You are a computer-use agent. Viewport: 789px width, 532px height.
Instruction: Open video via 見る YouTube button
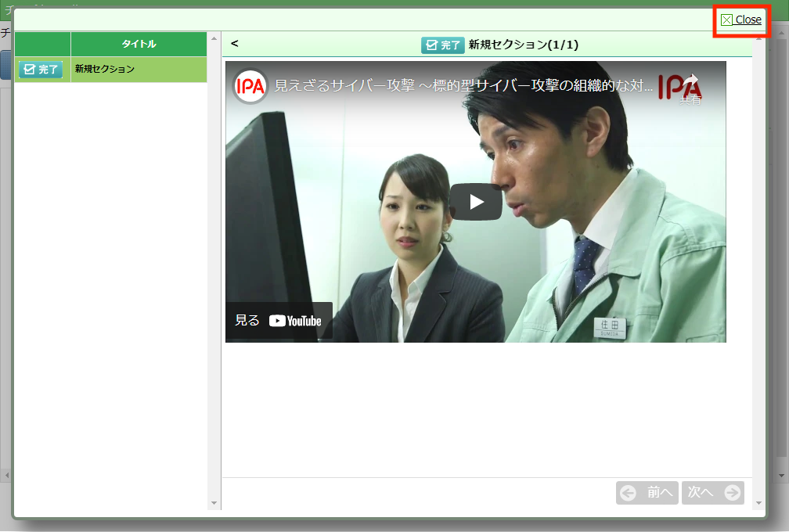point(279,321)
